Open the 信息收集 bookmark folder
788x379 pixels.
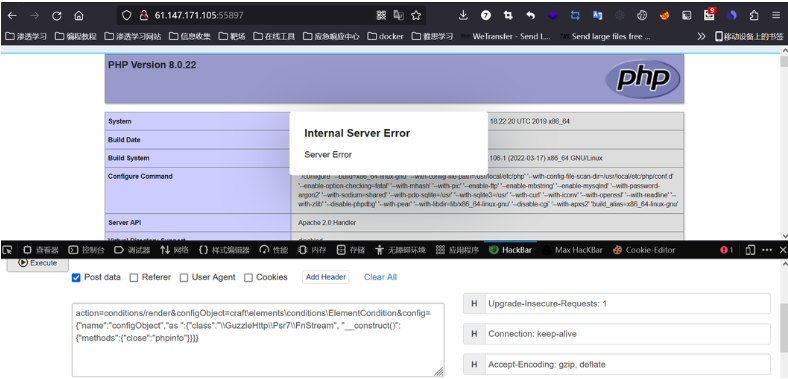tap(190, 36)
